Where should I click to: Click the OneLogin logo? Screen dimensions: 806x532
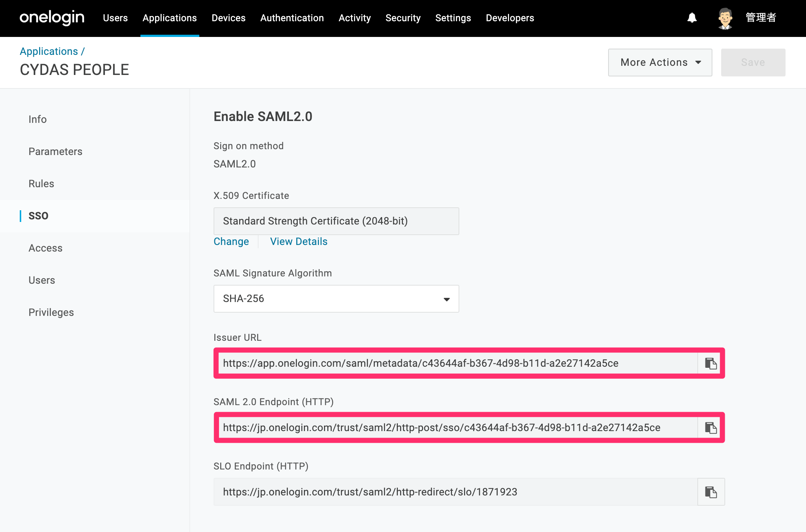click(52, 18)
